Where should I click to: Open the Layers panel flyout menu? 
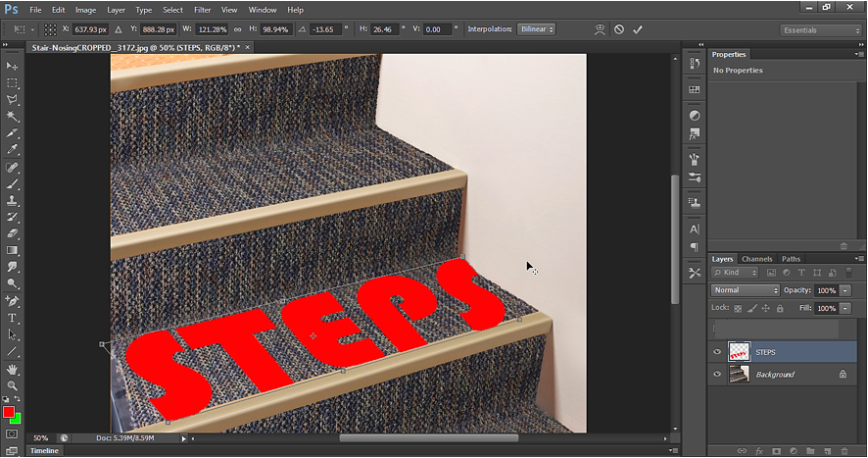(x=858, y=259)
